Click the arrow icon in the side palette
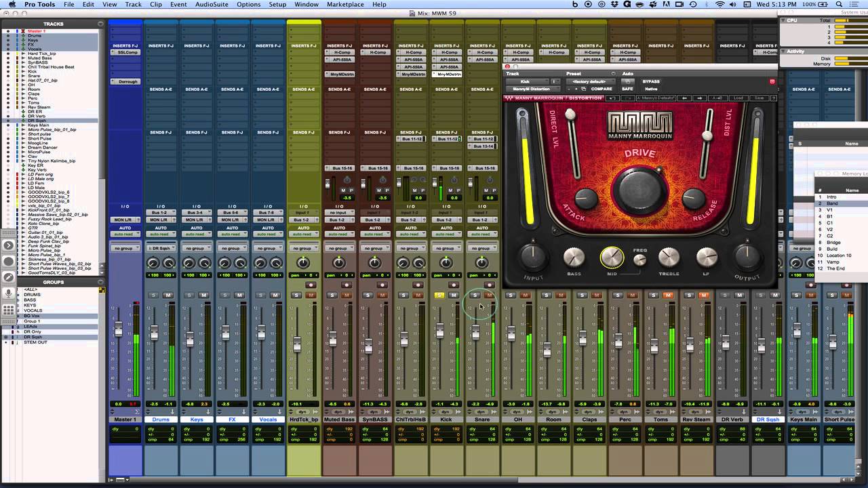Image resolution: width=868 pixels, height=488 pixels. [x=9, y=245]
